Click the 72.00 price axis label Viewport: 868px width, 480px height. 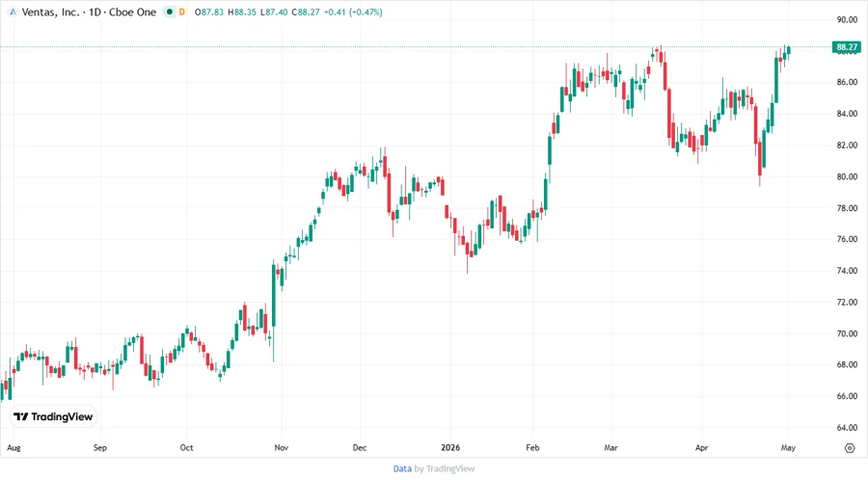847,303
